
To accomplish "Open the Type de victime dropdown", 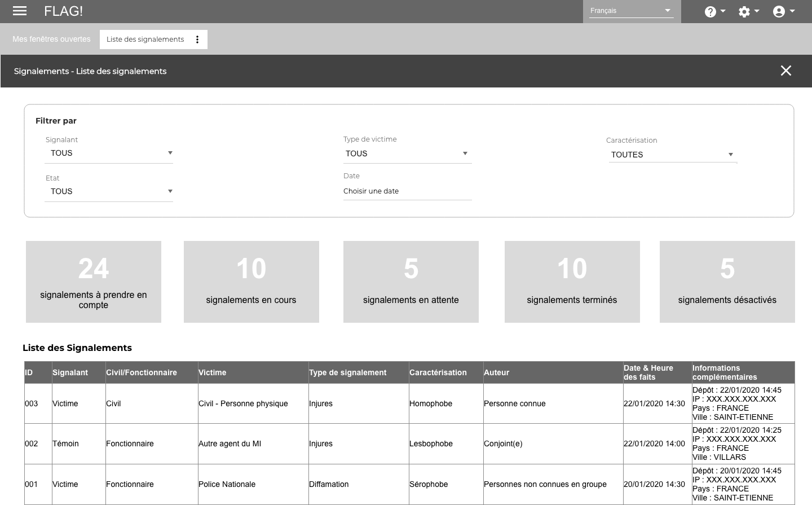I will (407, 153).
